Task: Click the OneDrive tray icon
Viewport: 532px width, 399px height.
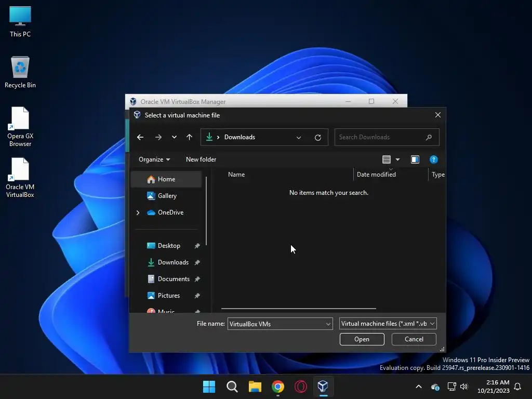Action: (x=435, y=387)
